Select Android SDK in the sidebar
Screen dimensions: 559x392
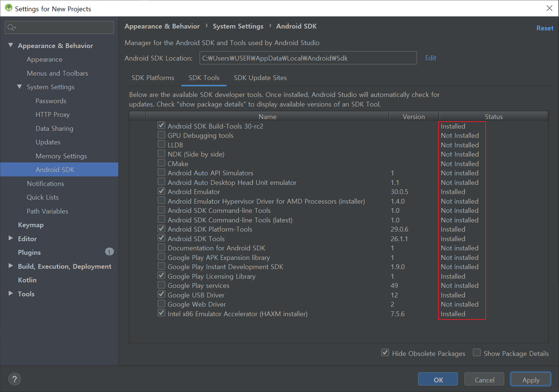pyautogui.click(x=59, y=169)
